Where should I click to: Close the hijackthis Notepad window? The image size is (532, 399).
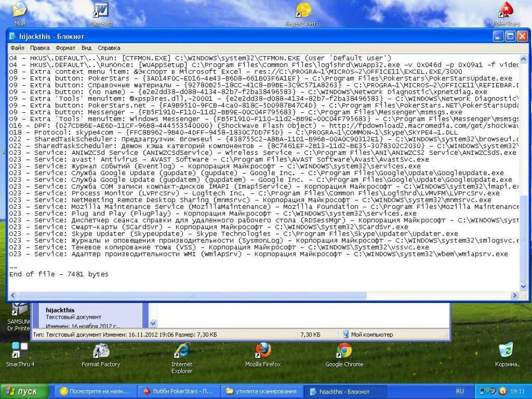click(522, 36)
